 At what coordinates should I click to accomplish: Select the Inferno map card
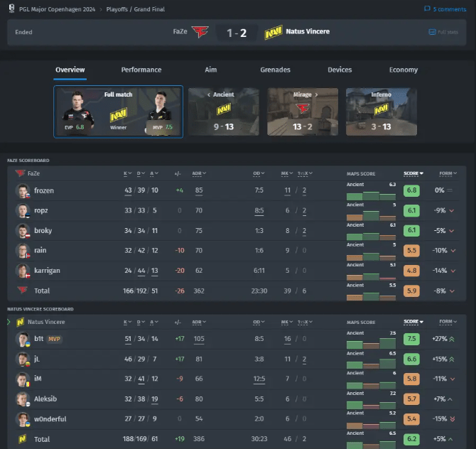coord(382,112)
